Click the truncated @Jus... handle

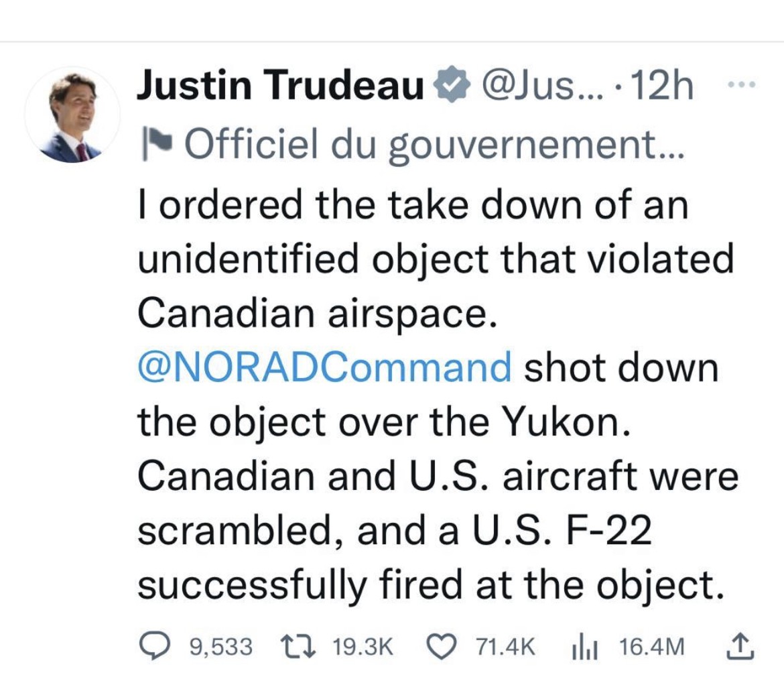(x=542, y=85)
